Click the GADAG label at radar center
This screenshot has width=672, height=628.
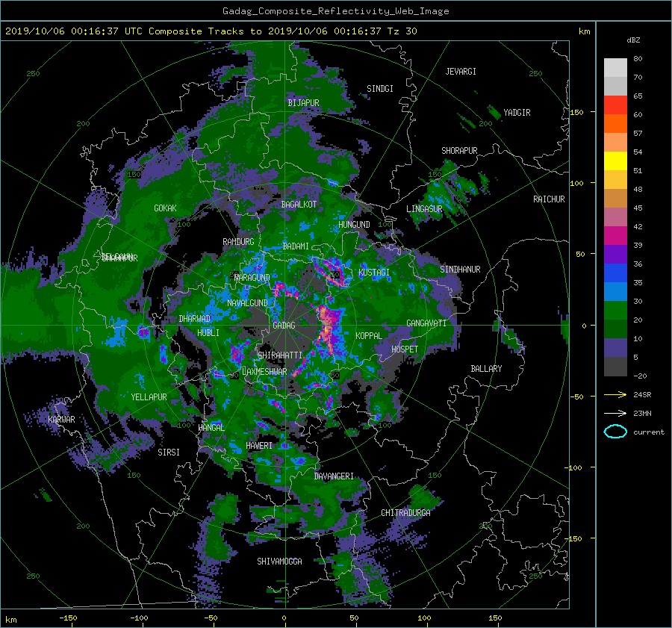coord(284,326)
